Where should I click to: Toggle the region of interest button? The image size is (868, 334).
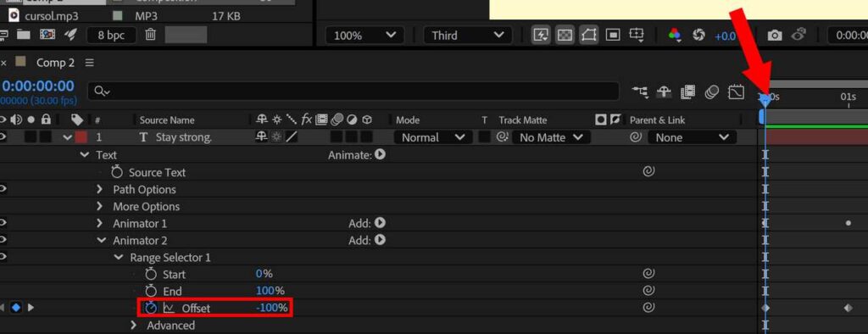point(613,36)
